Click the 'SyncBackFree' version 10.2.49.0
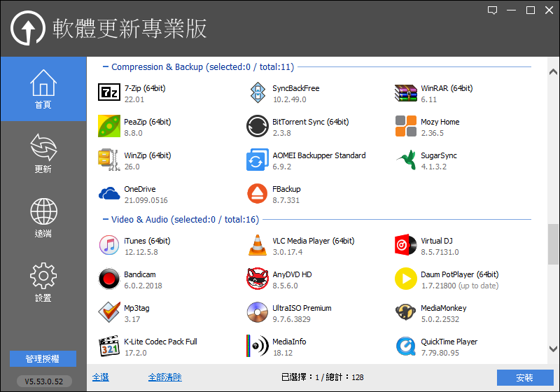The height and width of the screenshot is (392, 560). 290,99
